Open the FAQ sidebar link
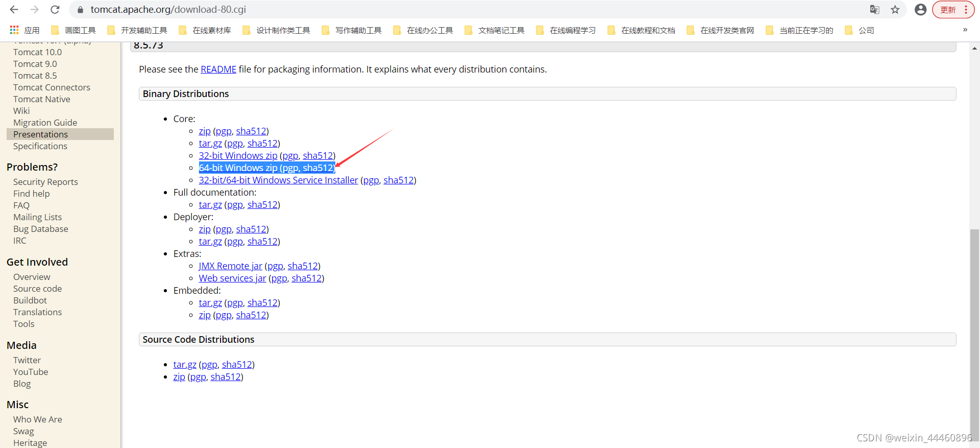This screenshot has width=980, height=448. [21, 205]
